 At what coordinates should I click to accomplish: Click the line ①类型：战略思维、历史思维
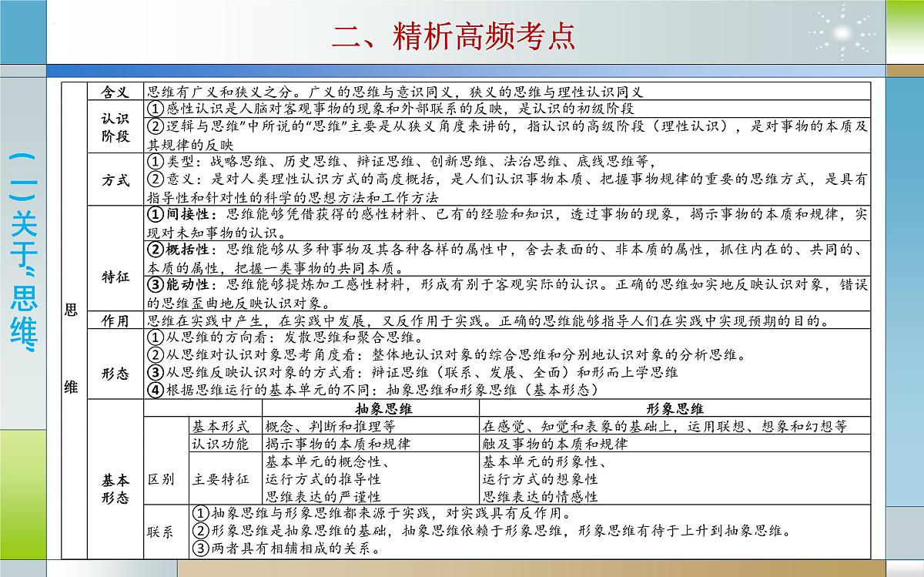tap(400, 162)
